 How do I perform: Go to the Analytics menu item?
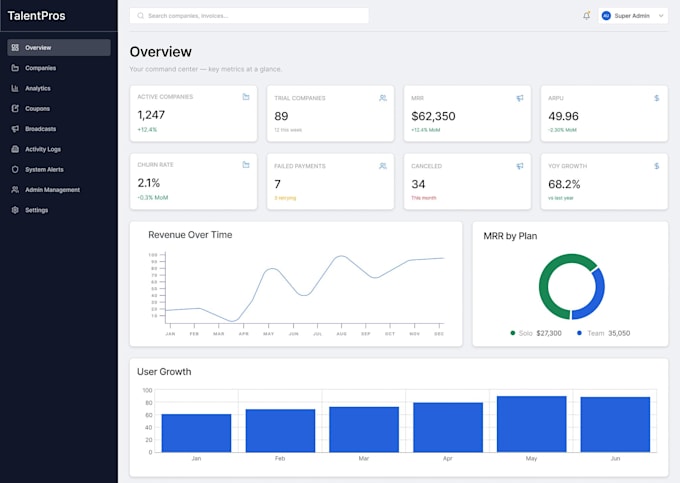point(59,88)
